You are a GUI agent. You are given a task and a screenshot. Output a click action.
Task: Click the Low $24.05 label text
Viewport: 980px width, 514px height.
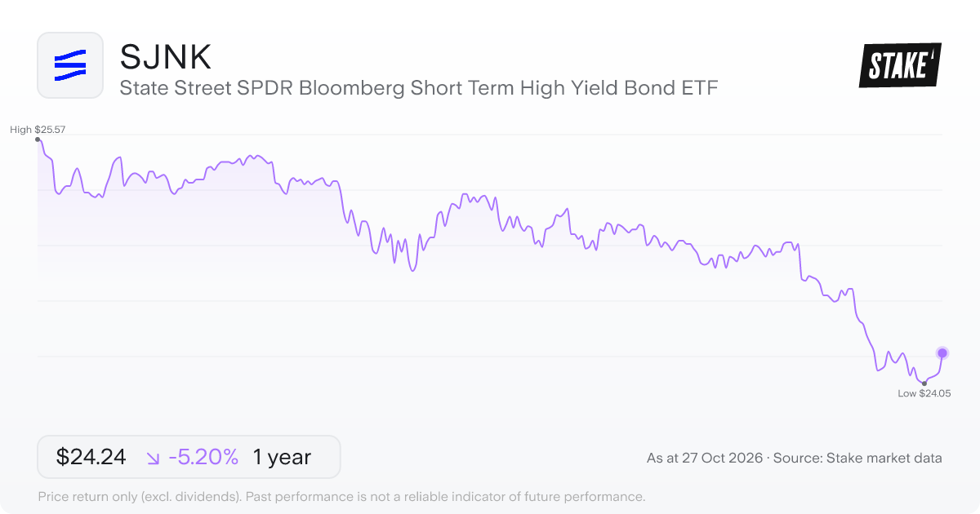(924, 393)
